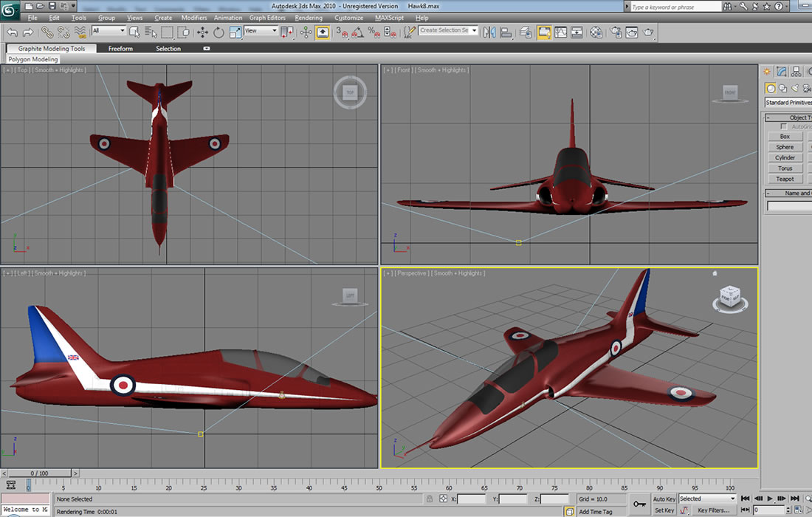Open the Material Editor sphere icon
Image resolution: width=812 pixels, height=517 pixels.
(x=596, y=32)
